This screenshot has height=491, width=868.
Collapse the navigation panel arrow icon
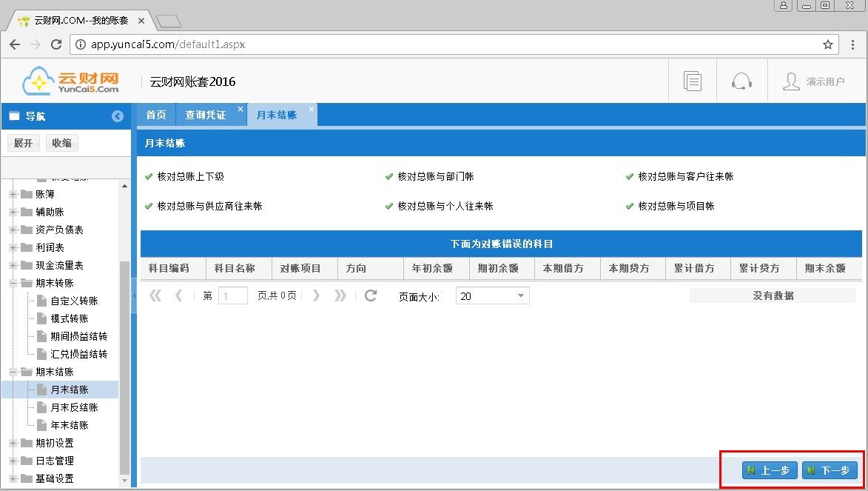[117, 116]
